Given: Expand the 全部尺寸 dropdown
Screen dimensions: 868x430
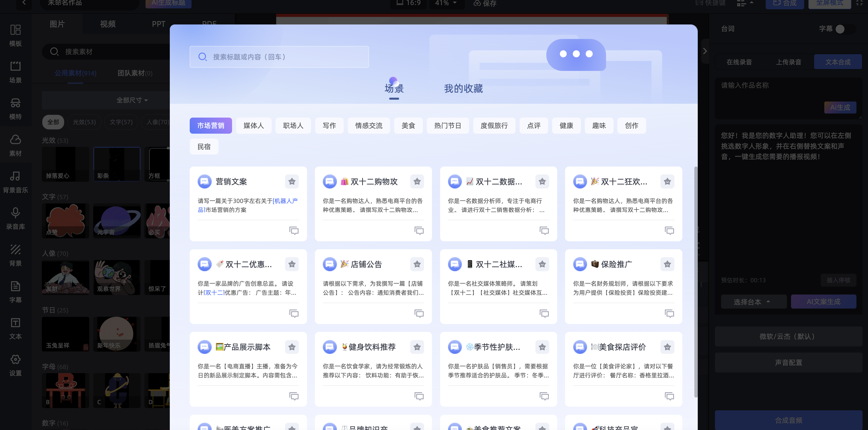Looking at the screenshot, I should (x=132, y=100).
